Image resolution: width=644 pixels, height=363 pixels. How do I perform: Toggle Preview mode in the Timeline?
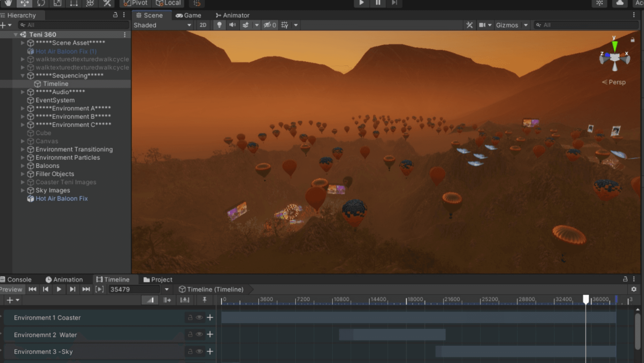(x=11, y=289)
